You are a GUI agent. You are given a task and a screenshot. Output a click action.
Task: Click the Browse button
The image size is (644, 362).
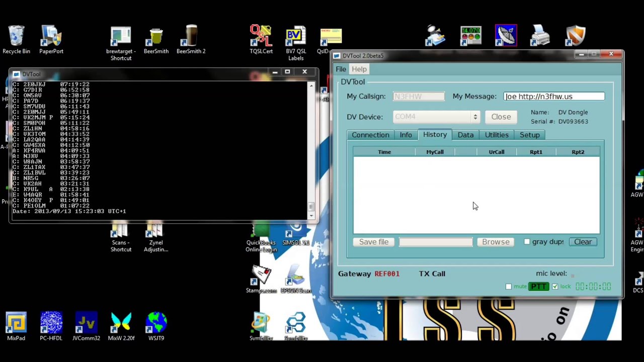click(496, 242)
